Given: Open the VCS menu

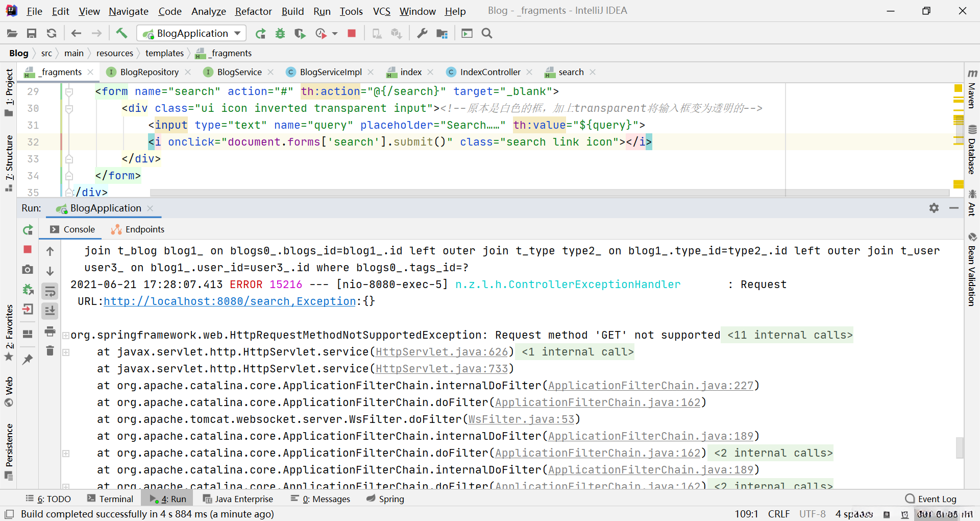Looking at the screenshot, I should tap(382, 11).
